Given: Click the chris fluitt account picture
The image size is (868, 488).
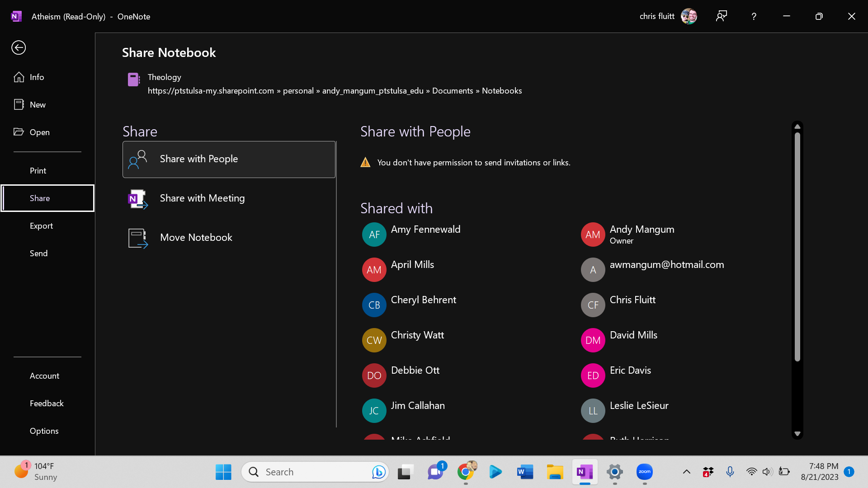Looking at the screenshot, I should pyautogui.click(x=689, y=16).
